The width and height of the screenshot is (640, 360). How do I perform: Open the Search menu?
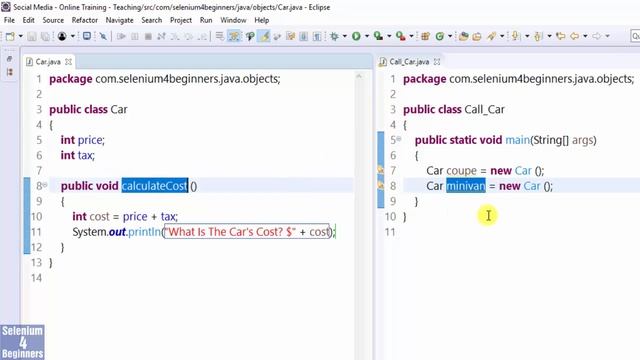click(x=151, y=20)
